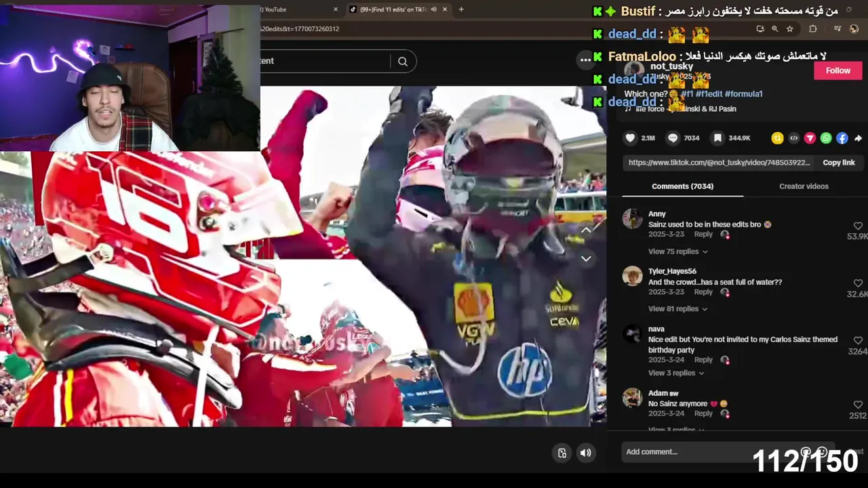Image resolution: width=868 pixels, height=488 pixels.
Task: Click the Copy link button
Action: point(839,163)
